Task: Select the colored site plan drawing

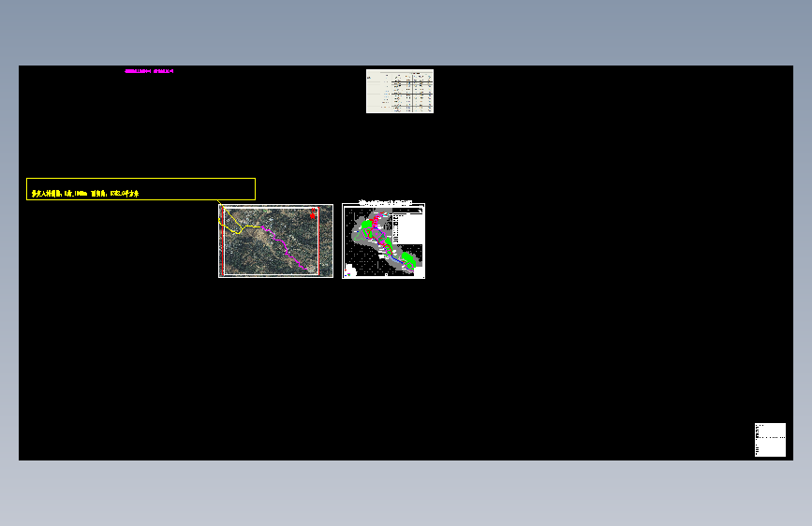Action: click(x=384, y=241)
